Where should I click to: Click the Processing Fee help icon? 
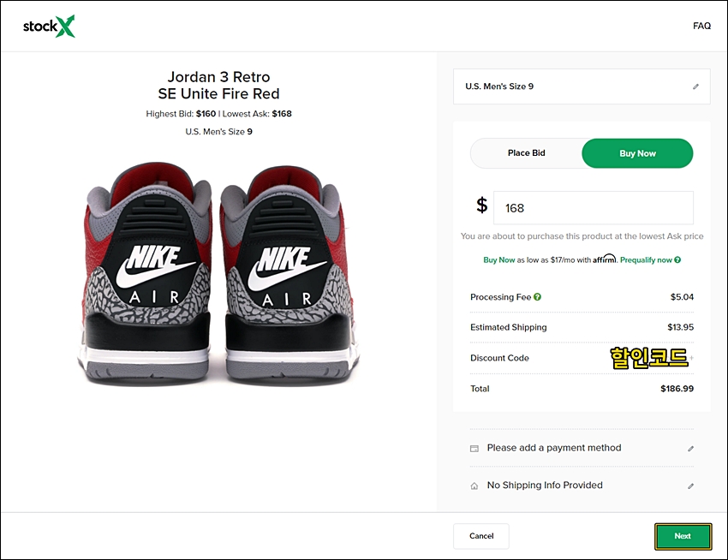tap(537, 297)
